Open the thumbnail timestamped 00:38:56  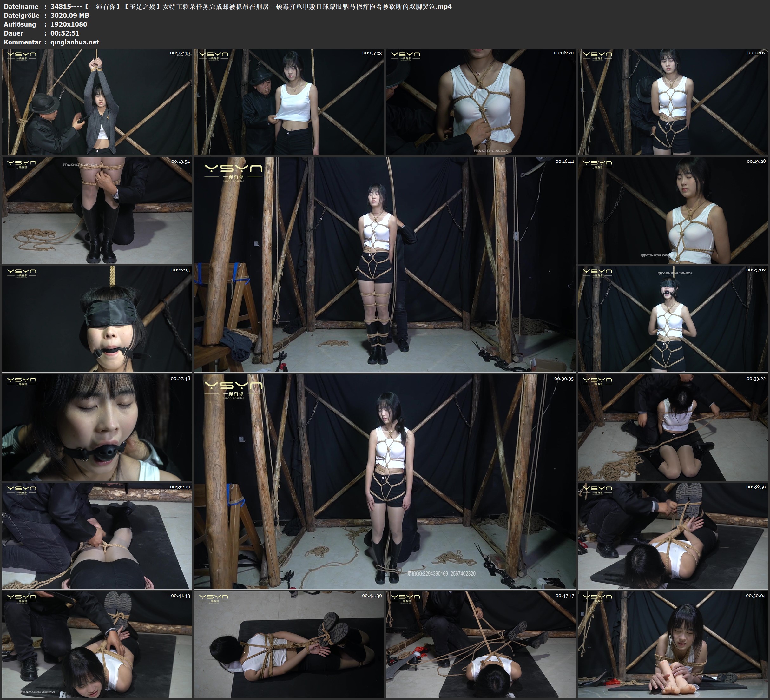pyautogui.click(x=673, y=536)
